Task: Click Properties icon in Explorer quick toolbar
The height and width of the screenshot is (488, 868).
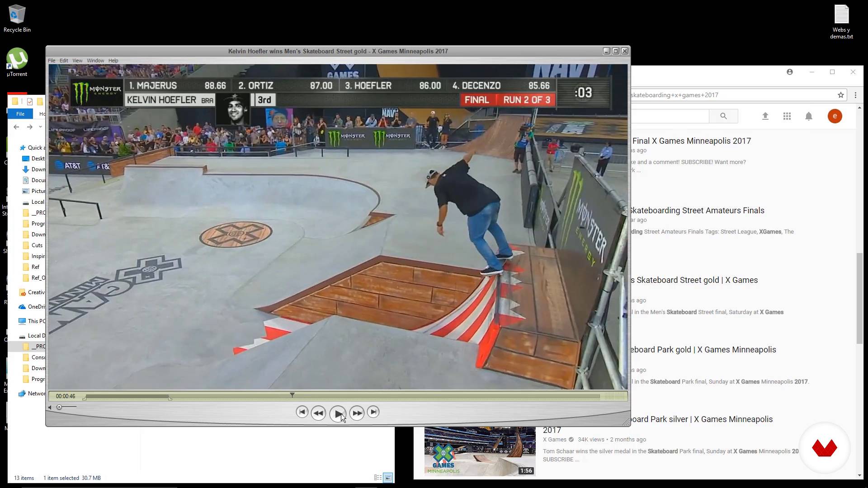Action: pyautogui.click(x=30, y=102)
